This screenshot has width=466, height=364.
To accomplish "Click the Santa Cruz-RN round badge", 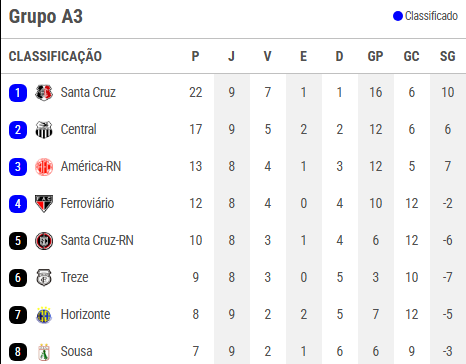I will coord(44,241).
